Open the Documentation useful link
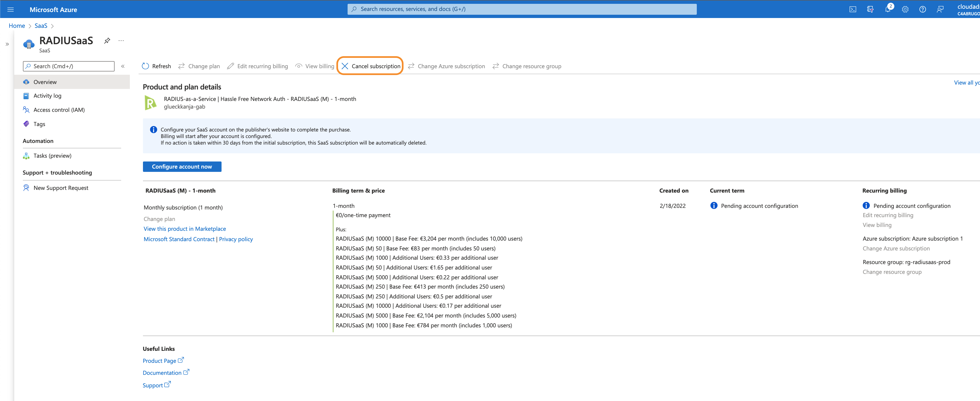The height and width of the screenshot is (401, 980). tap(162, 373)
